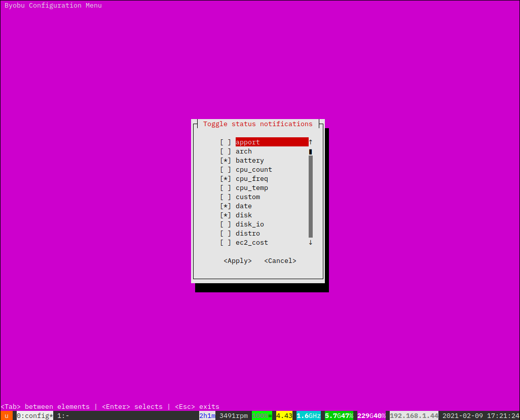
Task: Click the black scrollbar thumb marker
Action: (310, 152)
